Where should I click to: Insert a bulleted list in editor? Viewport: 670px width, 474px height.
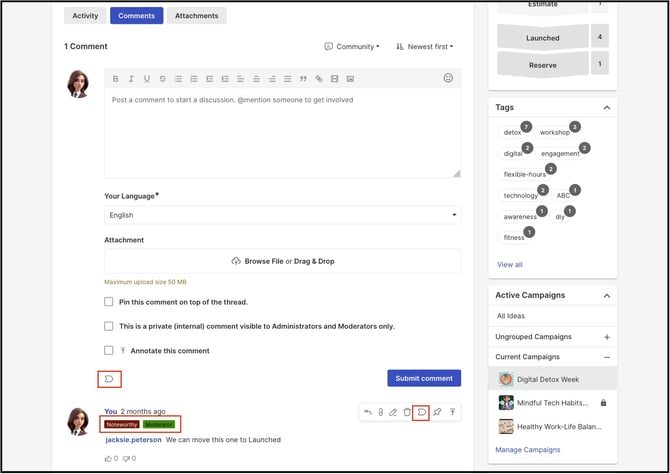(x=178, y=79)
